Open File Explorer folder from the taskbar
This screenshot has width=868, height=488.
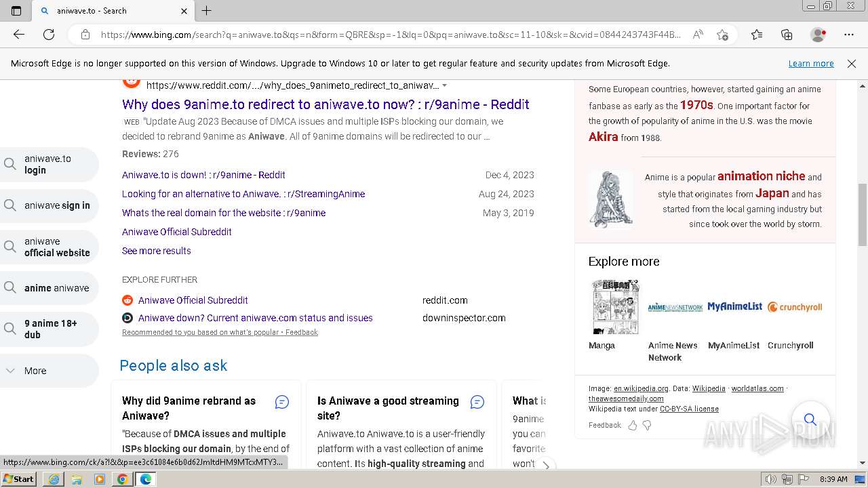point(77,479)
